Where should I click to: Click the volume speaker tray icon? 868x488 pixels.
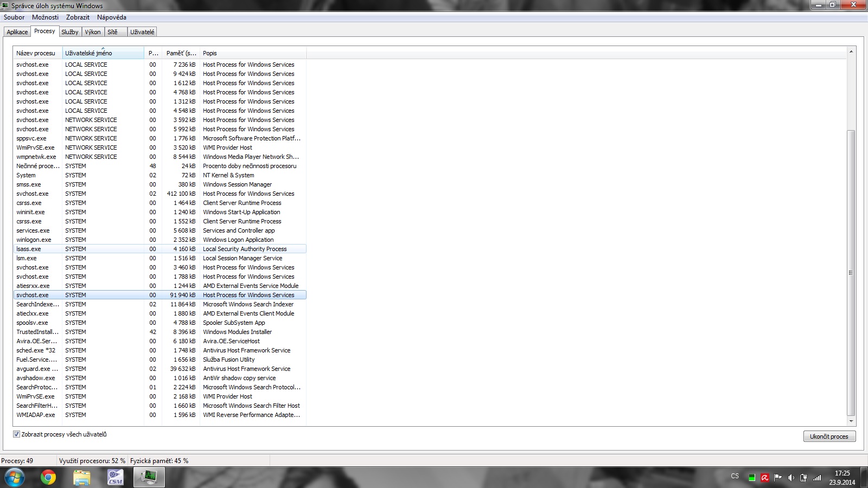[791, 478]
